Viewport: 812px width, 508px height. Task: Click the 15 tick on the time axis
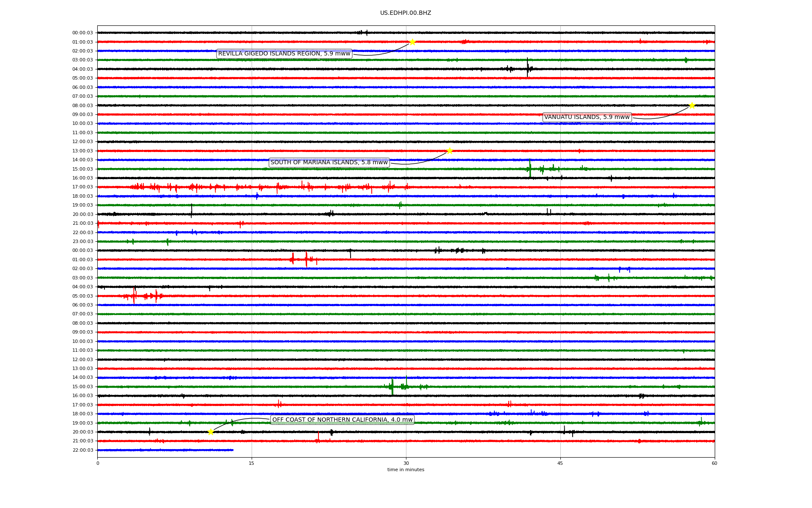tap(252, 463)
